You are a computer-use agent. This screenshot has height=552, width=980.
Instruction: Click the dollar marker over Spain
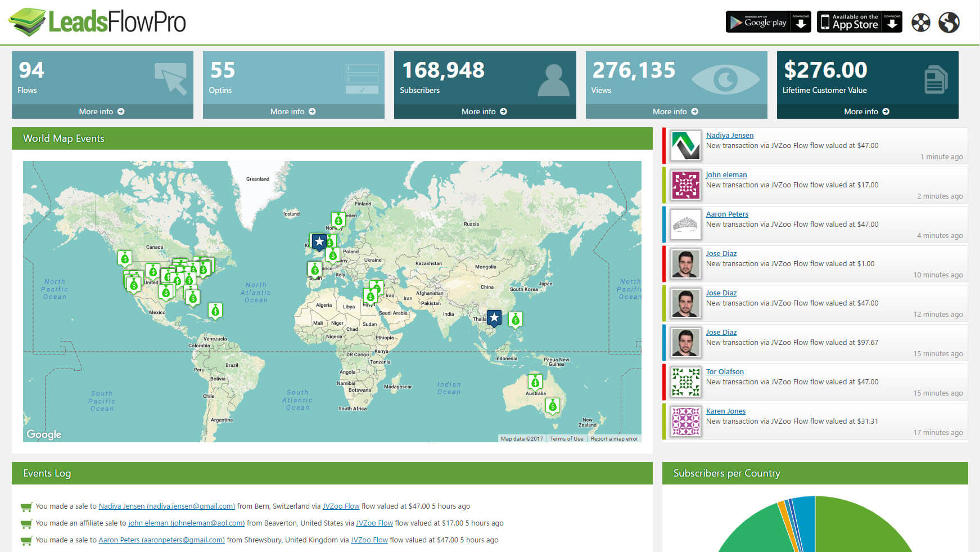tap(315, 270)
